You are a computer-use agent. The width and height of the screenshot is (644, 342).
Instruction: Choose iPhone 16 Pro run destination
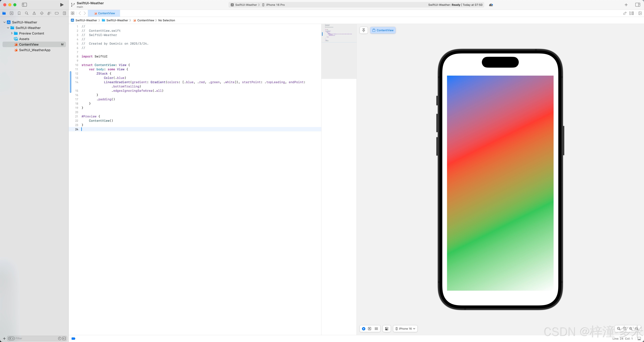(275, 5)
